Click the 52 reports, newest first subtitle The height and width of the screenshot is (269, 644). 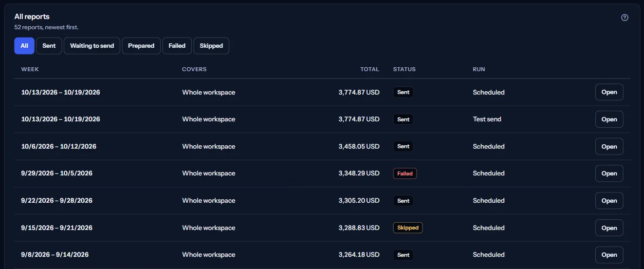coord(46,27)
